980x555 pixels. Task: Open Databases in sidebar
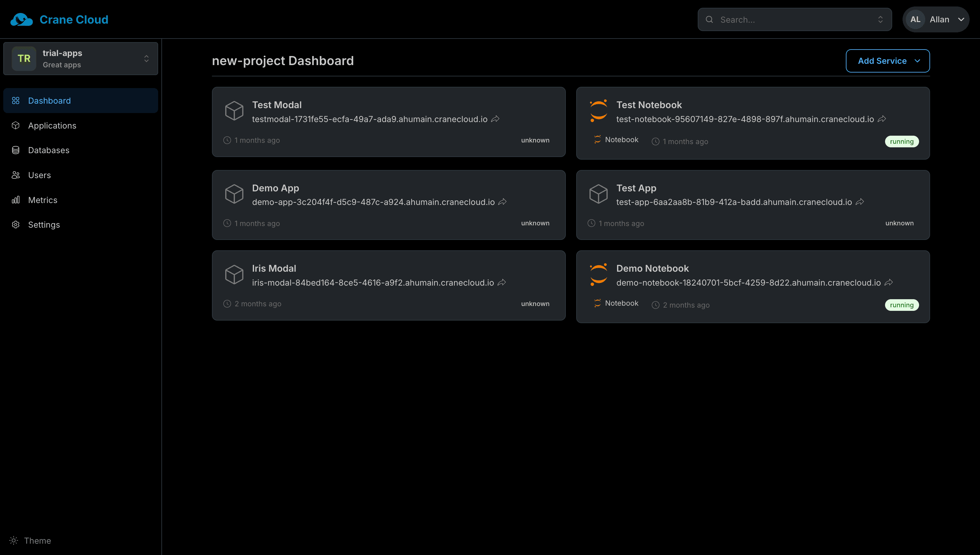click(80, 150)
